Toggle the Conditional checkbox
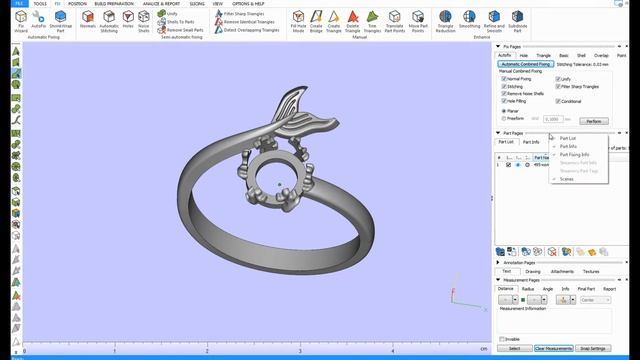This screenshot has width=640, height=360. (558, 101)
